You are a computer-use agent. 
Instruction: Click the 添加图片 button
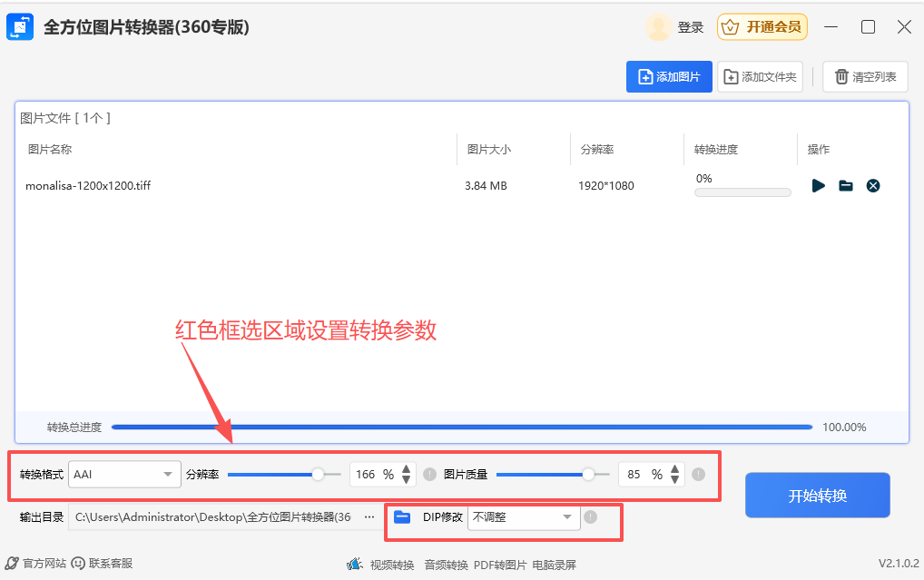(669, 76)
